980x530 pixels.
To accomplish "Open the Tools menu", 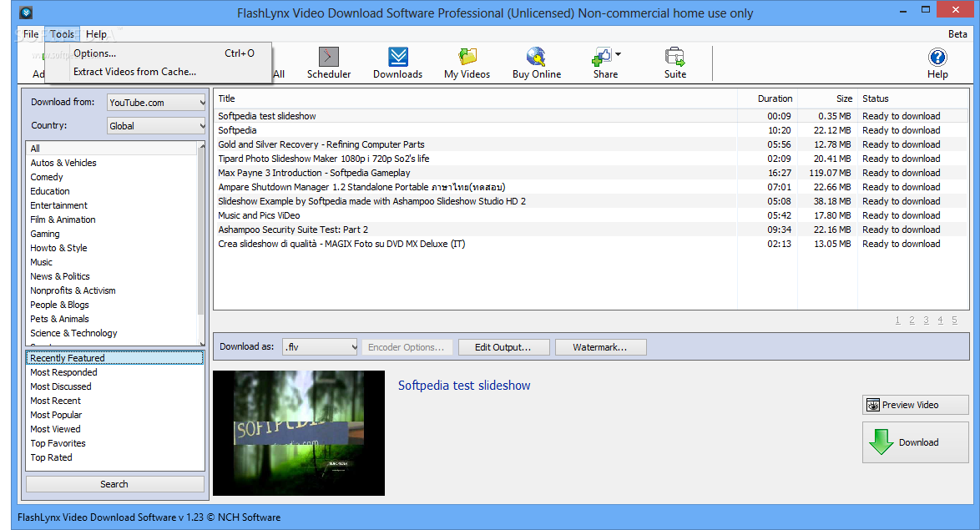I will coord(62,34).
